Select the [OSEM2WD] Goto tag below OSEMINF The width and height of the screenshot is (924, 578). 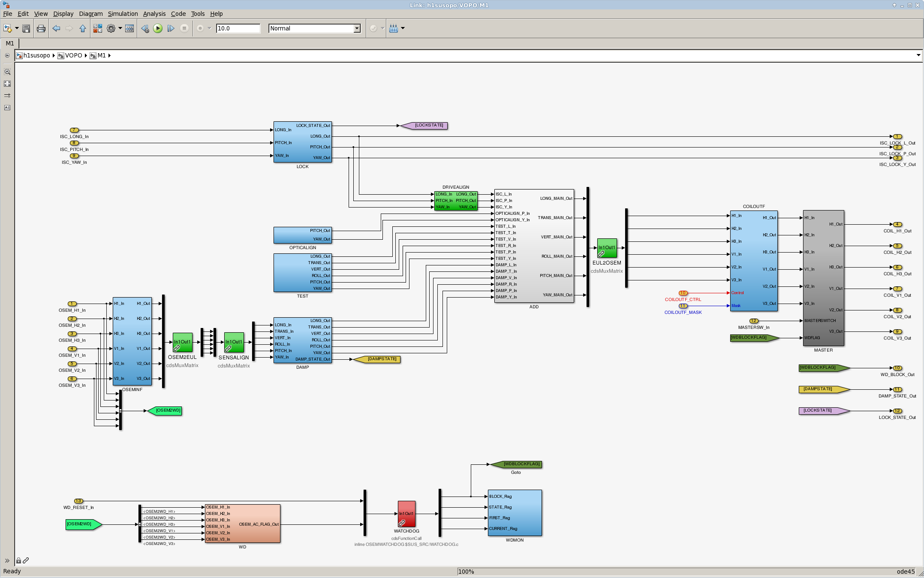coord(165,411)
